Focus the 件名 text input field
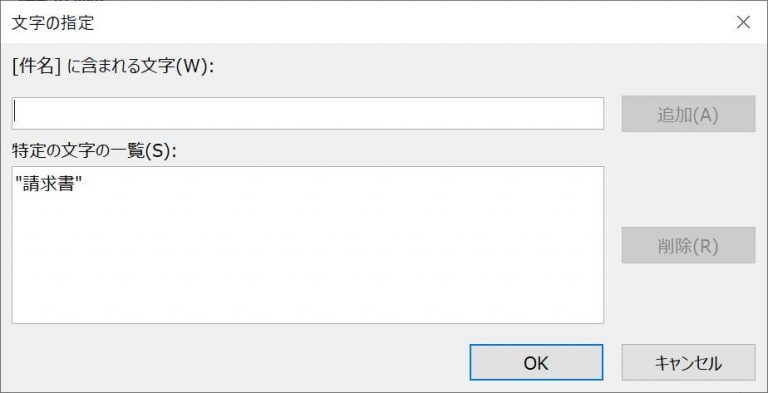Viewport: 768px width, 393px height. tap(308, 113)
